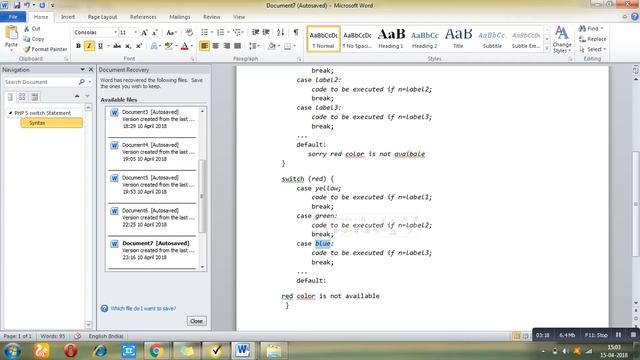Image resolution: width=640 pixels, height=360 pixels.
Task: Switch to the Review tab
Action: 211,17
